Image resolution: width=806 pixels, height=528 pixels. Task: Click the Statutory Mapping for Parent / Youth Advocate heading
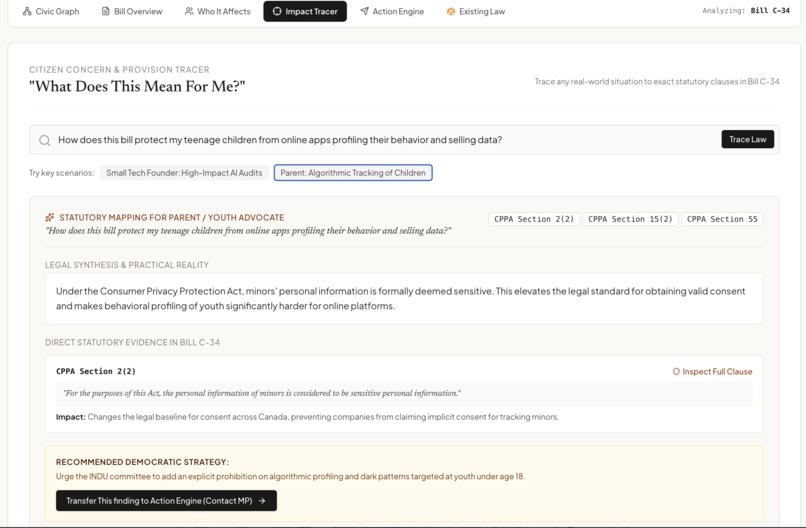(x=172, y=217)
